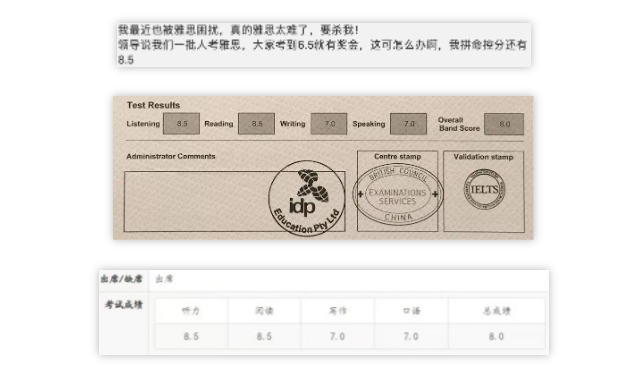This screenshot has width=633, height=365.
Task: Click the '出席' attendance value
Action: (164, 279)
